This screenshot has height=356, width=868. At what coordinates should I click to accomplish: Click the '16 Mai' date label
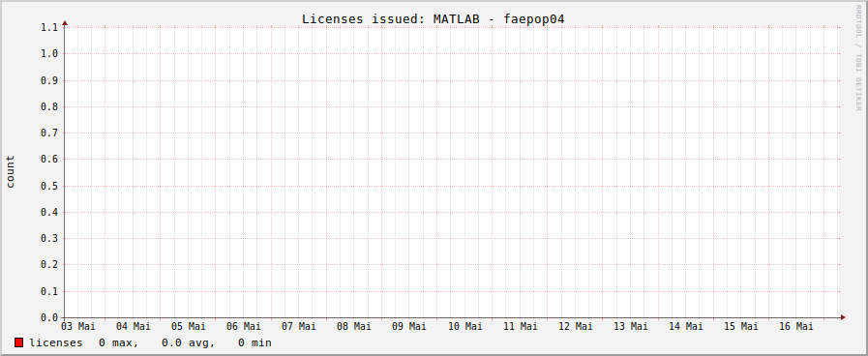(796, 327)
